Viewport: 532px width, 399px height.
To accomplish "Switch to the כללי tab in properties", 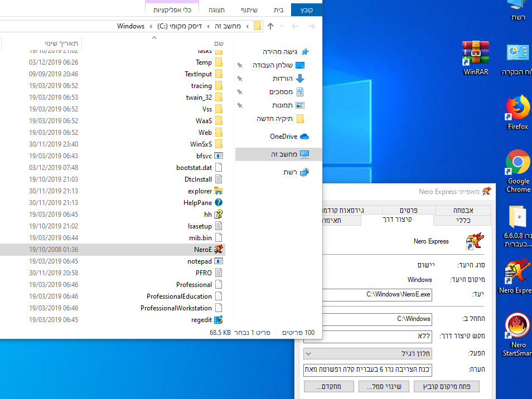I will tap(463, 220).
